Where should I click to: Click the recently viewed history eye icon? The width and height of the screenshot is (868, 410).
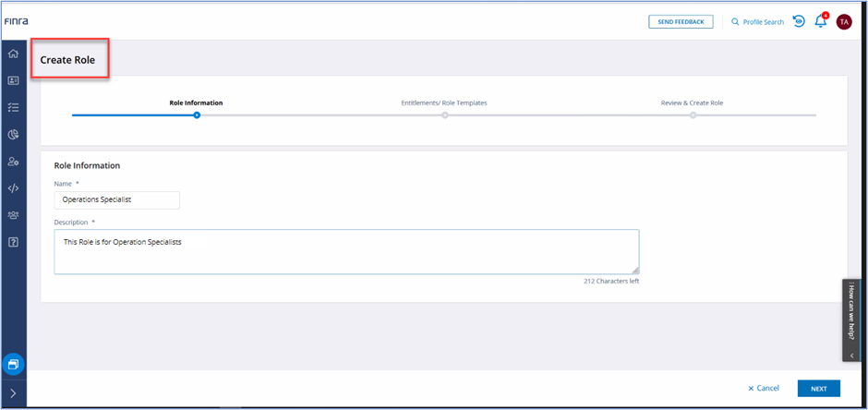click(x=799, y=21)
